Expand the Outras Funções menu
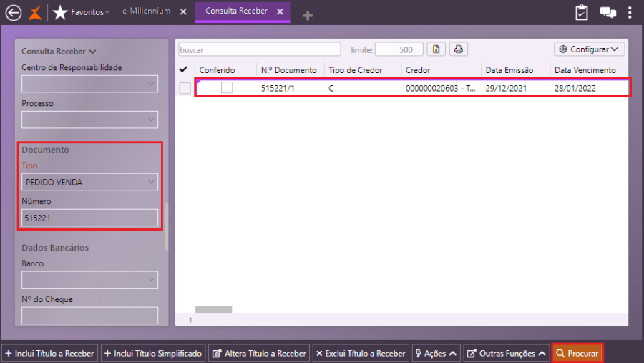This screenshot has width=644, height=363. [507, 353]
